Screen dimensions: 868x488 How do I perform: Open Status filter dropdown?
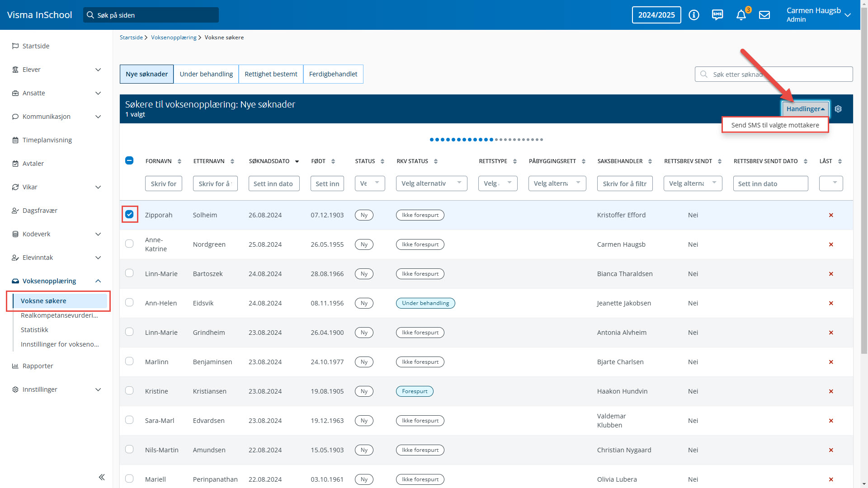point(370,183)
